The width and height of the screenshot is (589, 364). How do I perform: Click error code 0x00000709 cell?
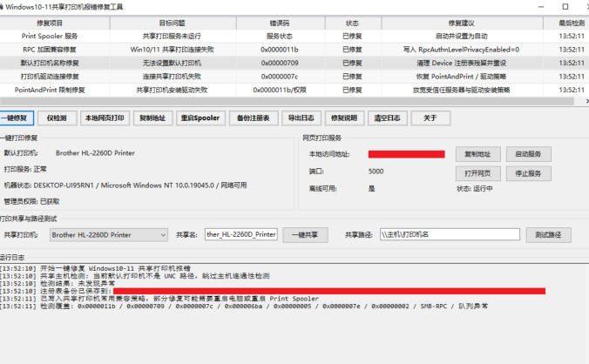tap(280, 63)
